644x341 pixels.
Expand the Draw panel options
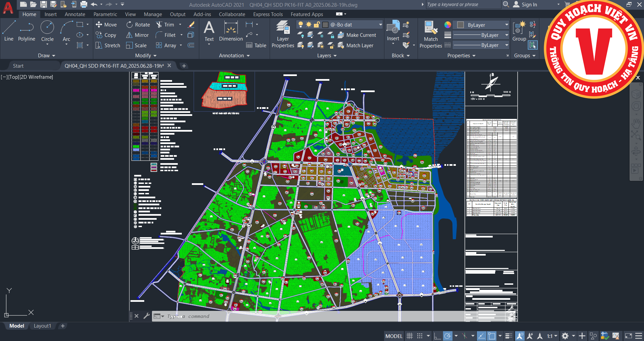[46, 56]
